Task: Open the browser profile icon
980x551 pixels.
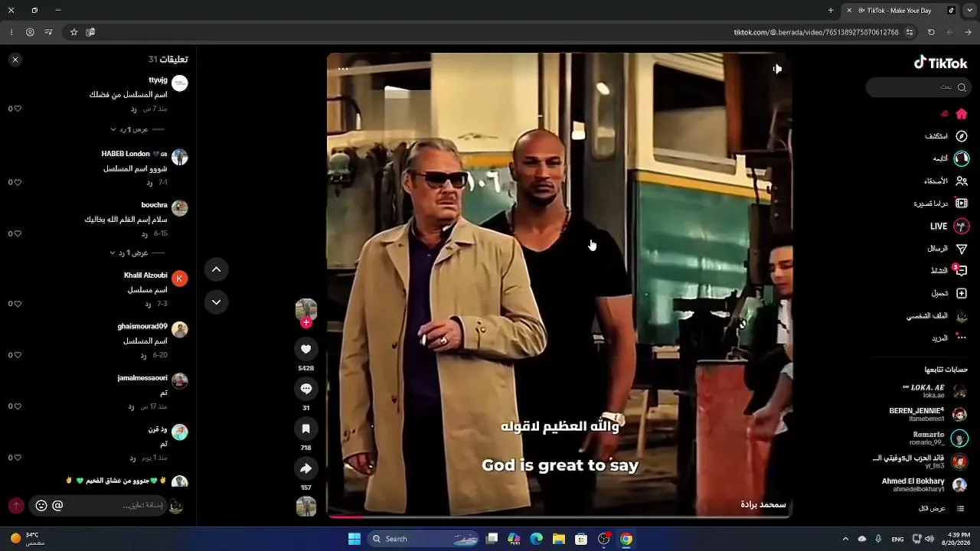Action: tap(30, 32)
